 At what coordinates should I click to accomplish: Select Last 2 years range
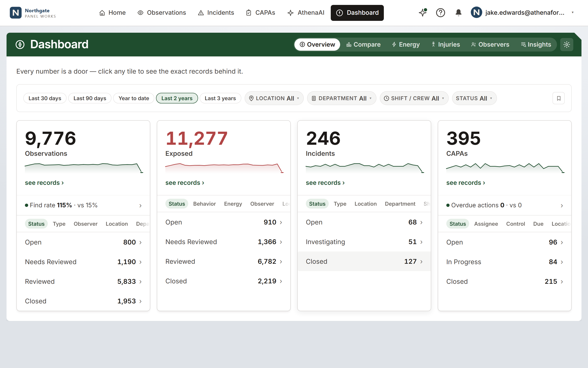177,98
